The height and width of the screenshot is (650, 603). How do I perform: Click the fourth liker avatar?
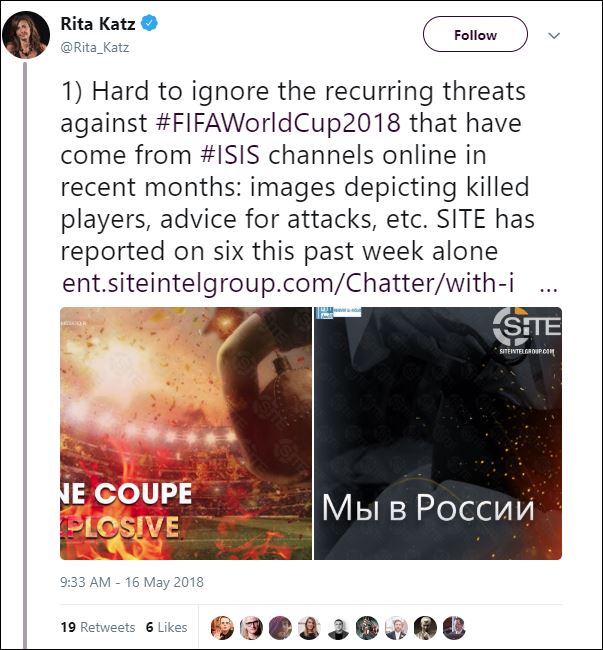click(309, 628)
